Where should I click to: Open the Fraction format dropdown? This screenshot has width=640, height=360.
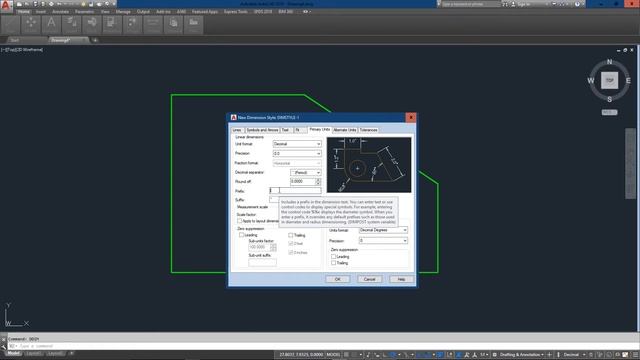coord(297,163)
